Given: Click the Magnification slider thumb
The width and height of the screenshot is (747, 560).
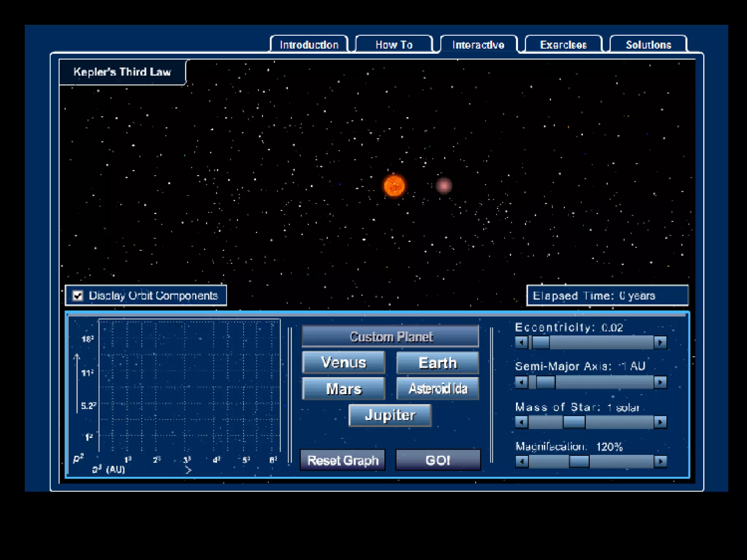Looking at the screenshot, I should pyautogui.click(x=579, y=462).
